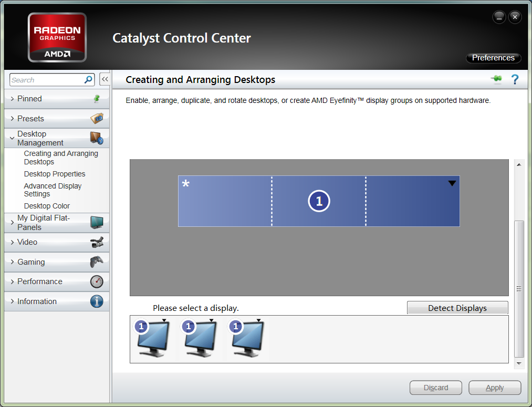Click the Preferences button
Viewport: 532px width, 407px height.
click(x=493, y=58)
